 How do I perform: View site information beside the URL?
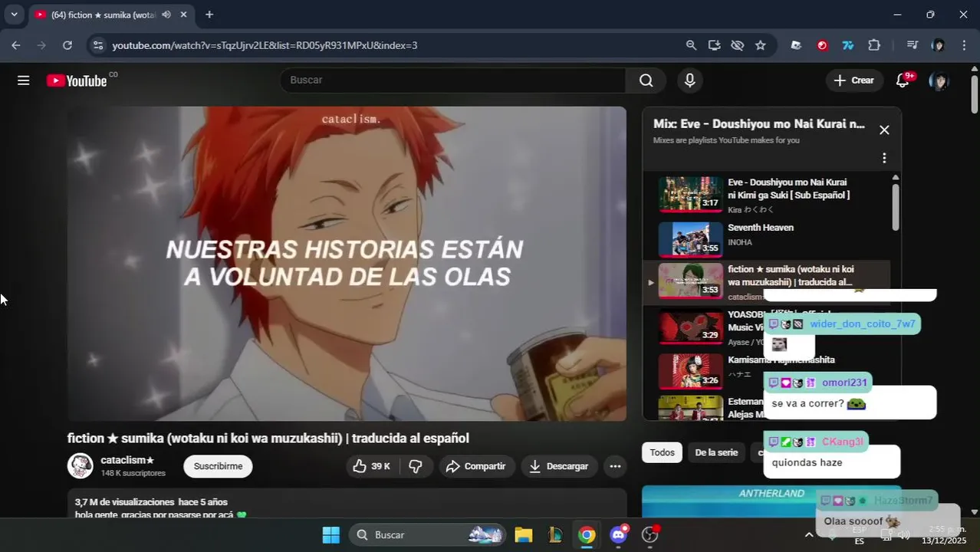(x=97, y=45)
